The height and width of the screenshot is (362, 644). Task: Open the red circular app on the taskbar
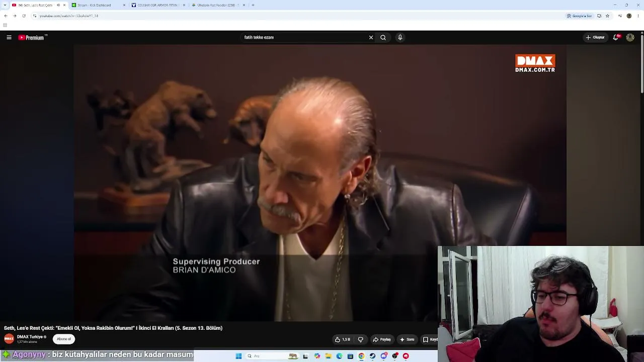tap(406, 356)
